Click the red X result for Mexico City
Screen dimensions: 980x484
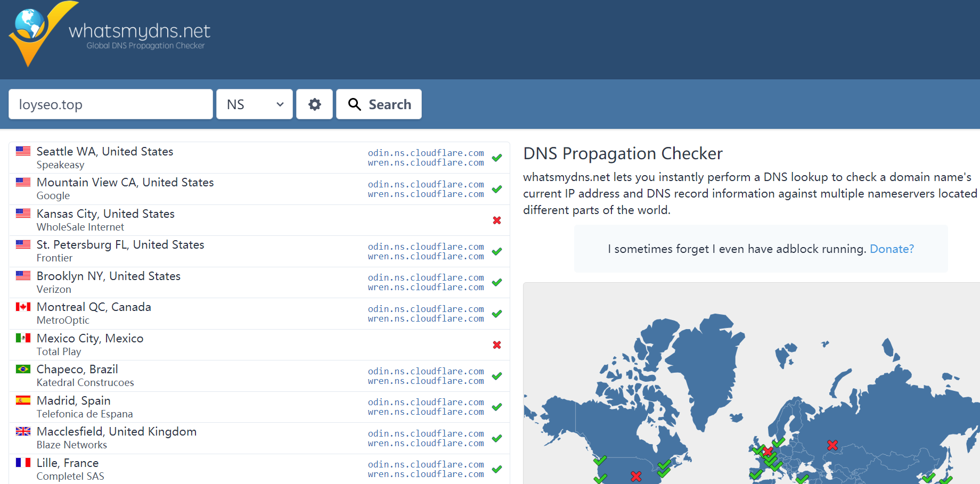(496, 344)
